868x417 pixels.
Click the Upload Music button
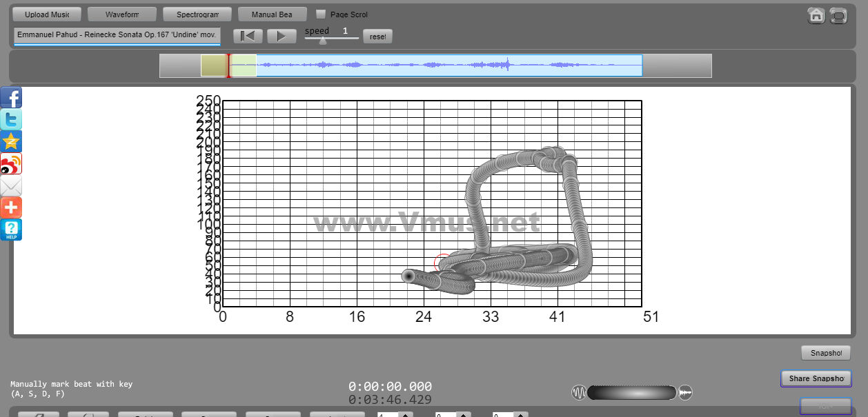(x=46, y=14)
